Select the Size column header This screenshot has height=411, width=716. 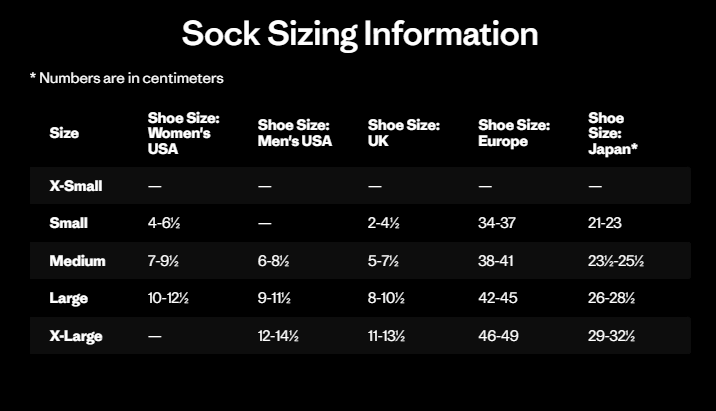[x=64, y=133]
